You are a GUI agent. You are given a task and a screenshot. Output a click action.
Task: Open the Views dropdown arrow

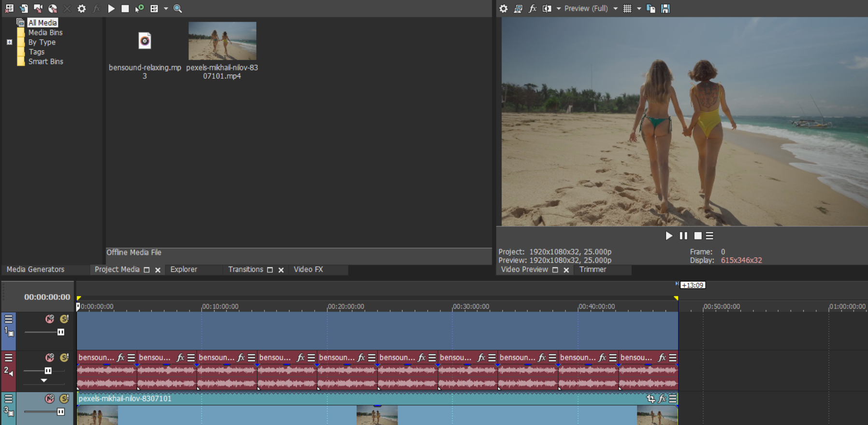(x=166, y=8)
